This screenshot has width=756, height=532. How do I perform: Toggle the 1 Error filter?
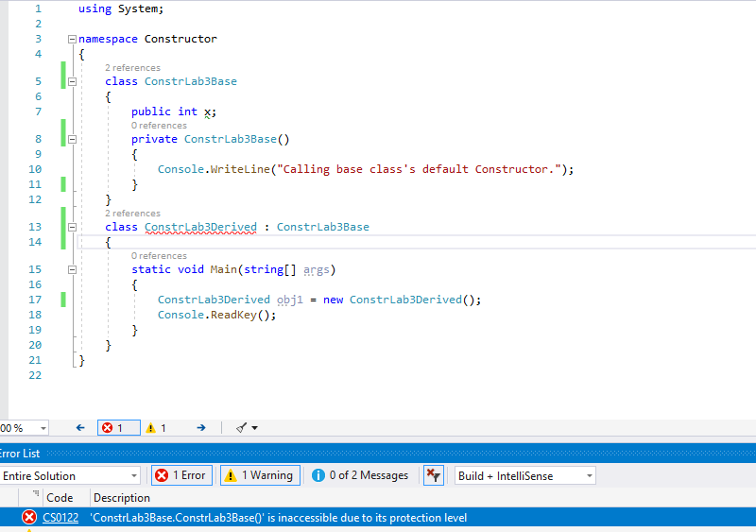click(x=181, y=475)
